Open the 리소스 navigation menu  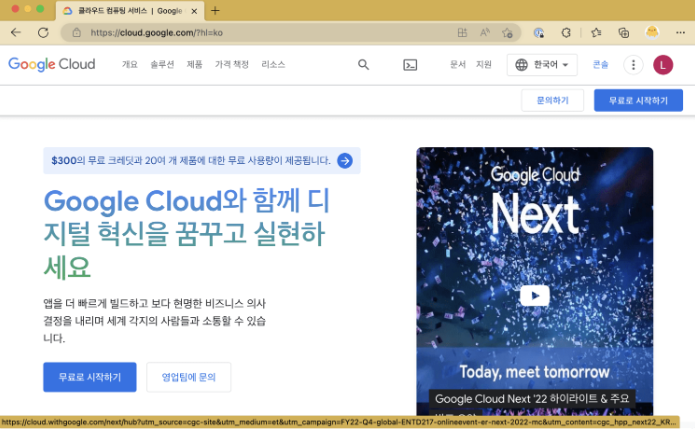[x=273, y=65]
